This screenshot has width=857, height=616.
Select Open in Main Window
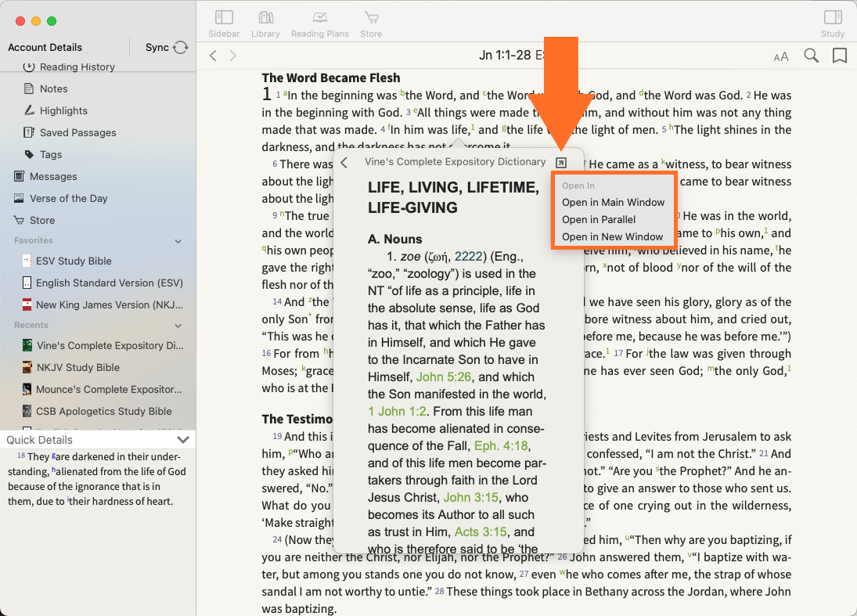click(x=614, y=202)
